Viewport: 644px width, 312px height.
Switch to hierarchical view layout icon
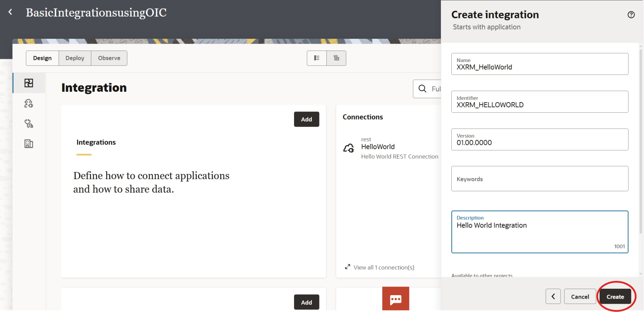(x=336, y=58)
